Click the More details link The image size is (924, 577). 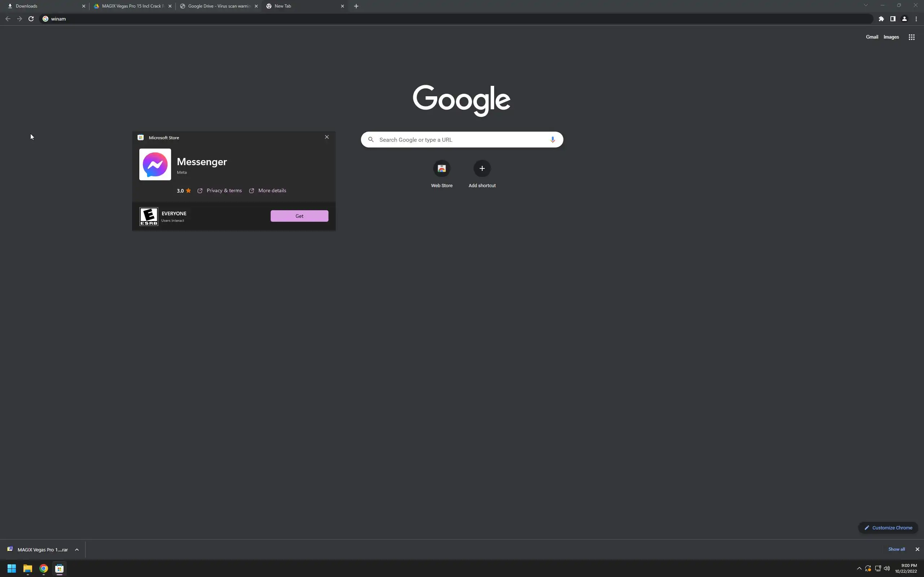272,190
